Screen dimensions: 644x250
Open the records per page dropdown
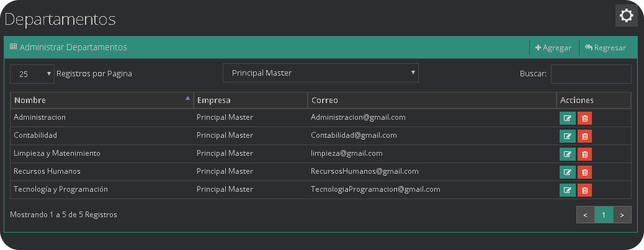pyautogui.click(x=32, y=74)
